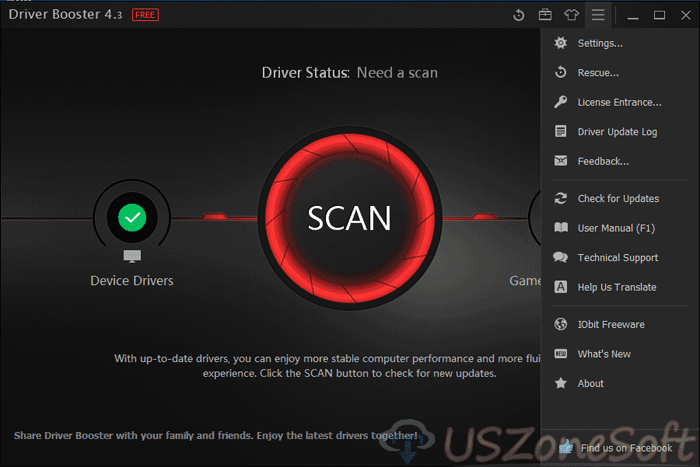
Task: Click the Driver Booster 4.3 title
Action: click(x=65, y=14)
